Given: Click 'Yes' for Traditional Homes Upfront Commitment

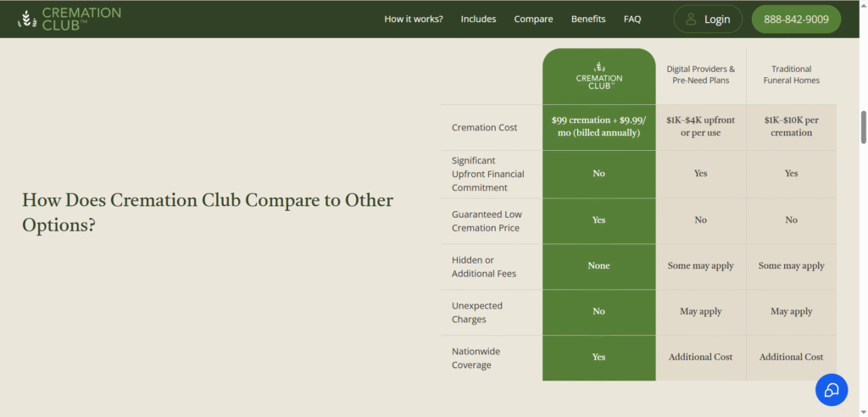Looking at the screenshot, I should tap(792, 174).
